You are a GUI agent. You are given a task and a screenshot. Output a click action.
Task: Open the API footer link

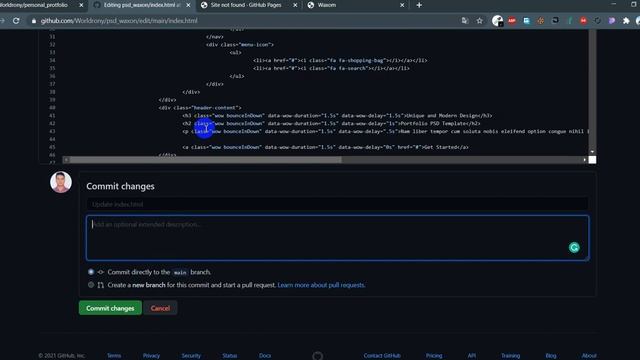pos(471,356)
